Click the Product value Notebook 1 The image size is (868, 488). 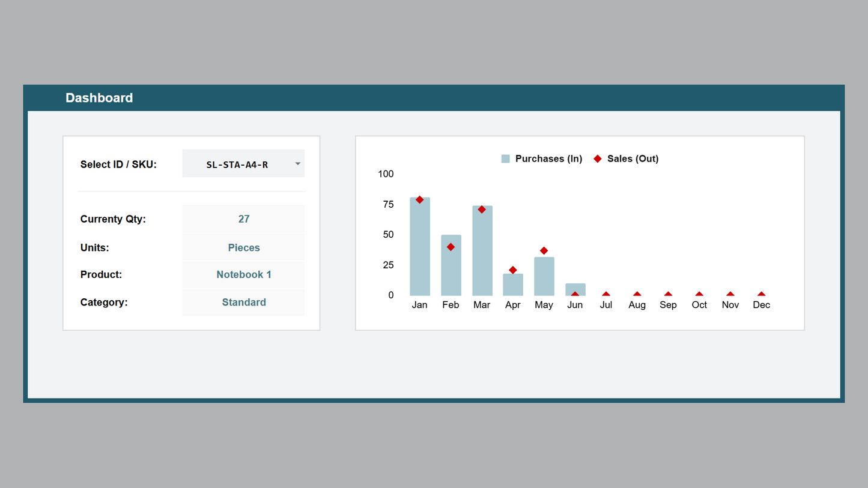click(x=243, y=275)
